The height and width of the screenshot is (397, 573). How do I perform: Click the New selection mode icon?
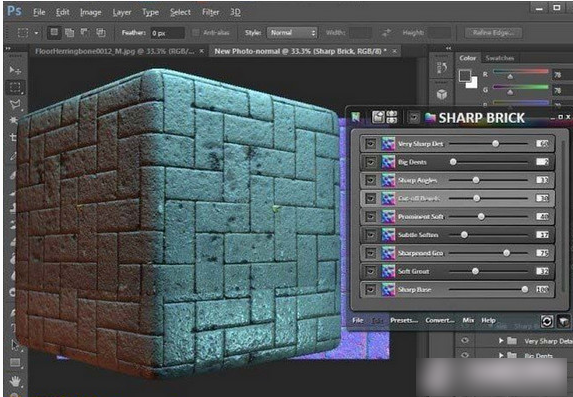(54, 33)
